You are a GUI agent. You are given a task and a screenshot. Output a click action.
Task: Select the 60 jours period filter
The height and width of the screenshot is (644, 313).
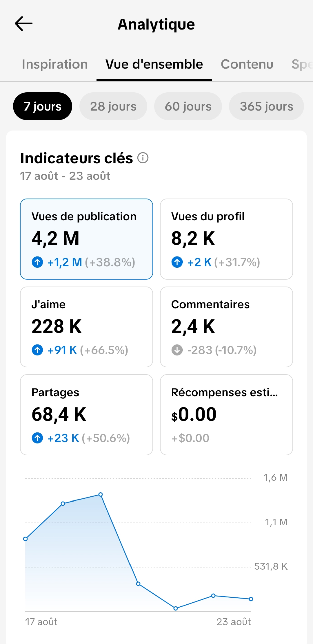tap(188, 106)
